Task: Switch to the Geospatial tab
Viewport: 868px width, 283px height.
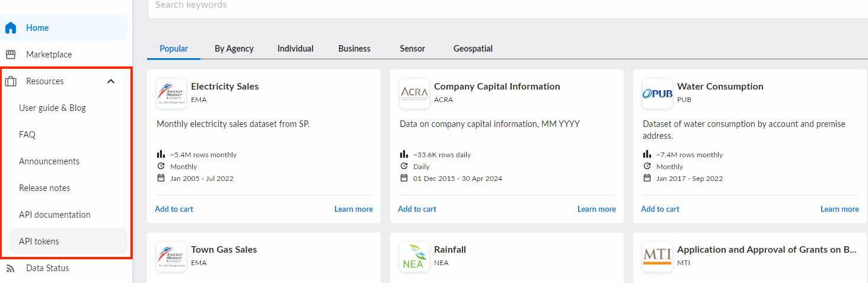Action: (x=473, y=49)
